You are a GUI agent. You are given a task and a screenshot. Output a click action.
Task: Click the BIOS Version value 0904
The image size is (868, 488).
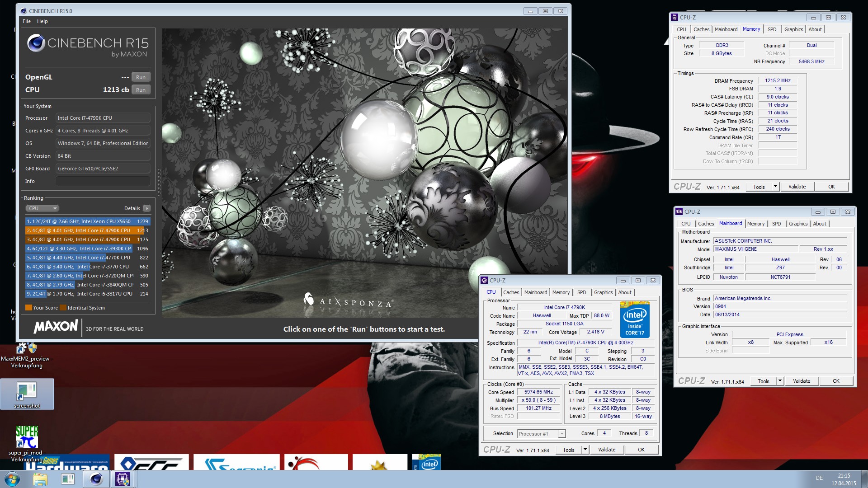coord(780,307)
